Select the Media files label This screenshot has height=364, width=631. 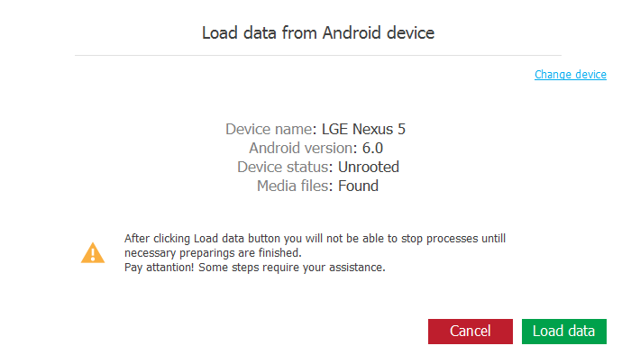[x=296, y=187]
